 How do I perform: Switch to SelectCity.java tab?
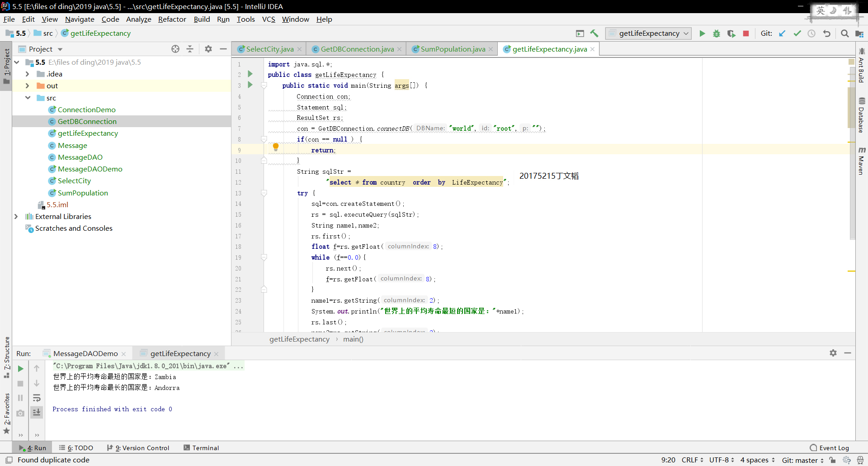[x=269, y=49]
